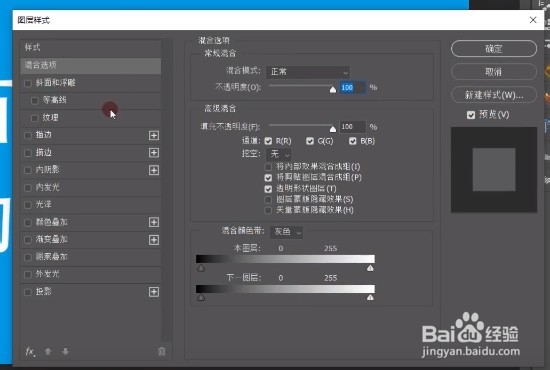
Task: Enable the 光泽 effect checkbox
Action: click(28, 205)
